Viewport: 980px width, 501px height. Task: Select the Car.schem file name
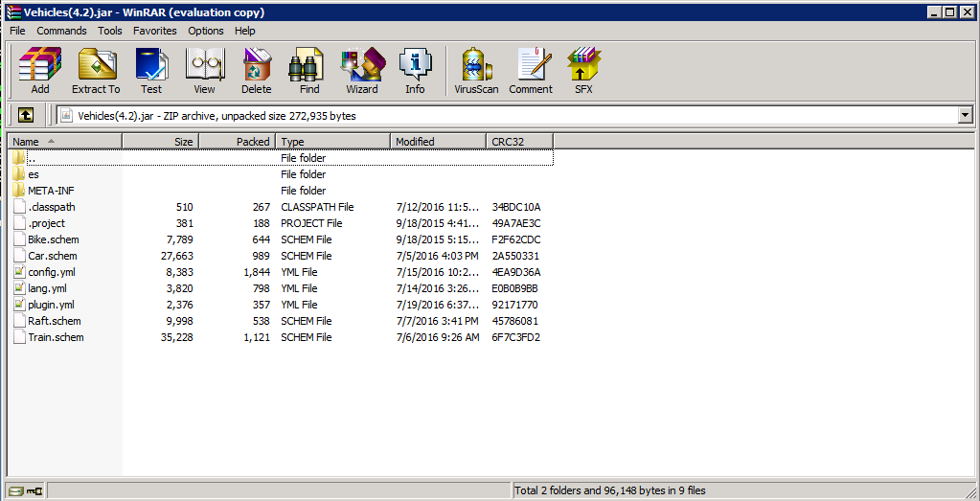point(53,256)
